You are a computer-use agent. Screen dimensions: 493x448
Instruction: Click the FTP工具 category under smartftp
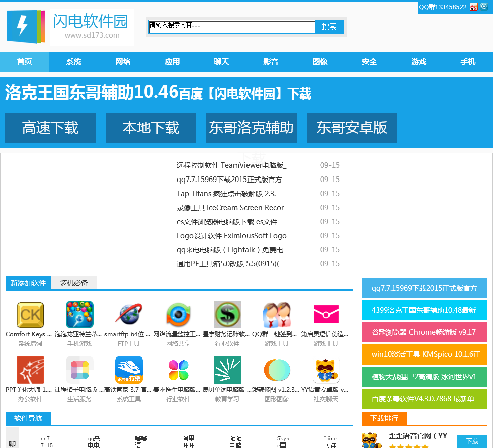click(129, 344)
